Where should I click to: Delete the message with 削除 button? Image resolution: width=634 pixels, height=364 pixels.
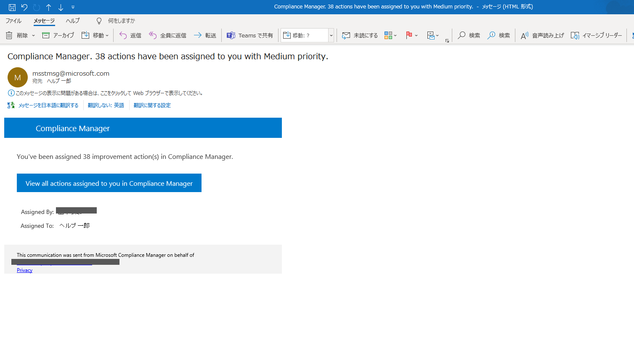(x=17, y=35)
